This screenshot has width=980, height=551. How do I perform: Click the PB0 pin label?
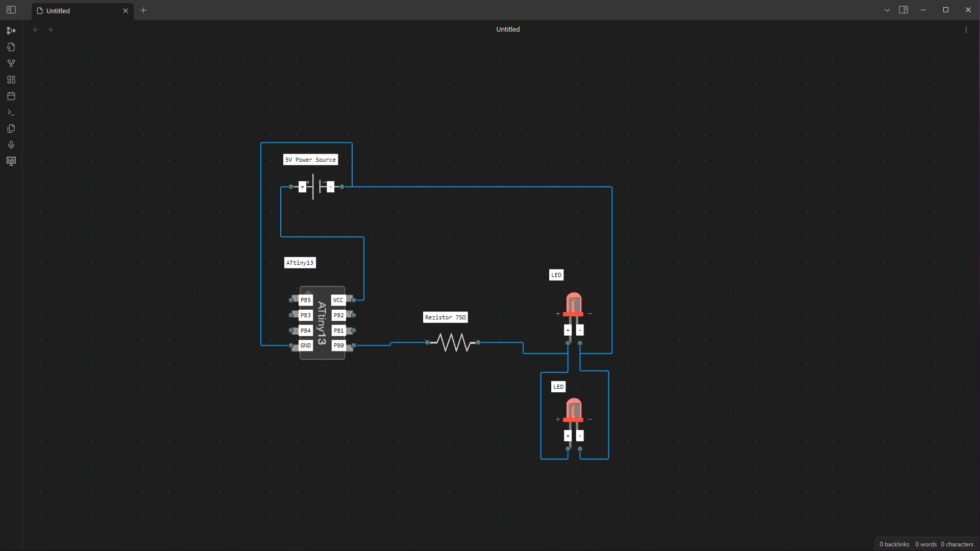(x=338, y=345)
